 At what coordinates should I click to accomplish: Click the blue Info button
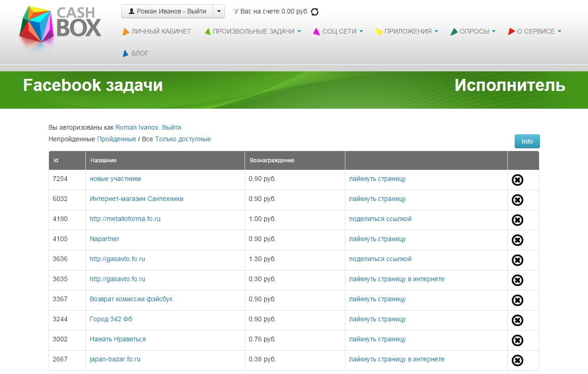(x=527, y=141)
